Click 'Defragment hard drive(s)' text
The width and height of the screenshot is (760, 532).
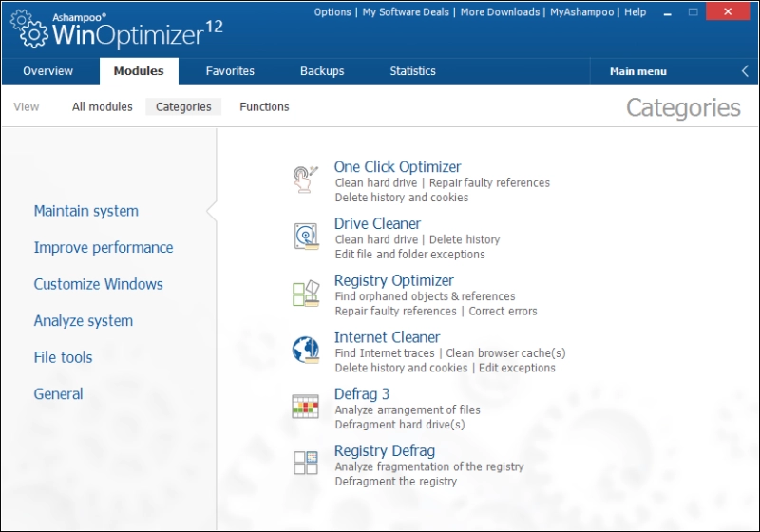tap(400, 425)
